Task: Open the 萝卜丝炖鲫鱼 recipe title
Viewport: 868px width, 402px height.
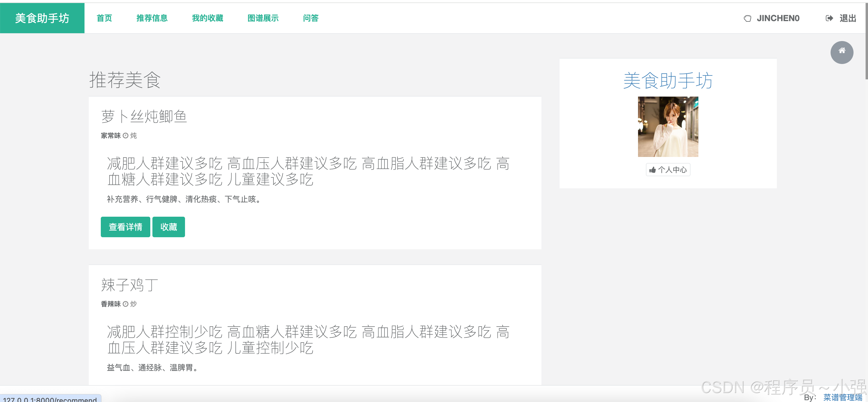Action: pos(144,116)
